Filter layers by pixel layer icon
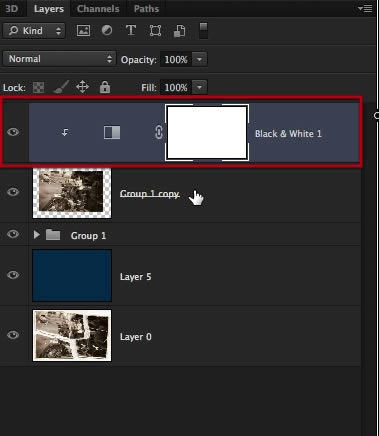379x436 pixels. pyautogui.click(x=83, y=31)
